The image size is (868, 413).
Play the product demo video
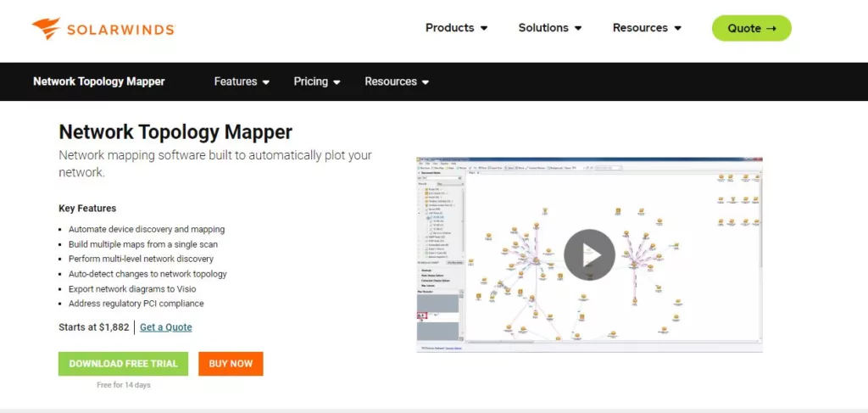click(x=590, y=254)
